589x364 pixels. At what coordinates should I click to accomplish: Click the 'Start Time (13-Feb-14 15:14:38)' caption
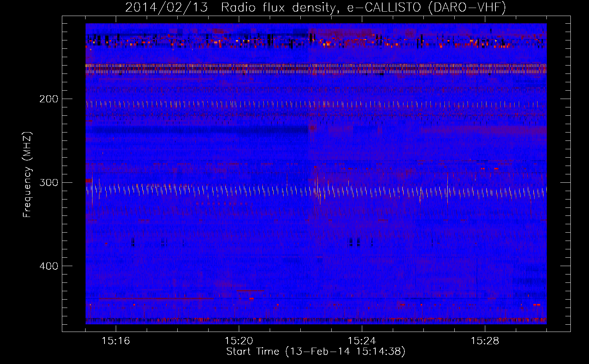coord(316,352)
